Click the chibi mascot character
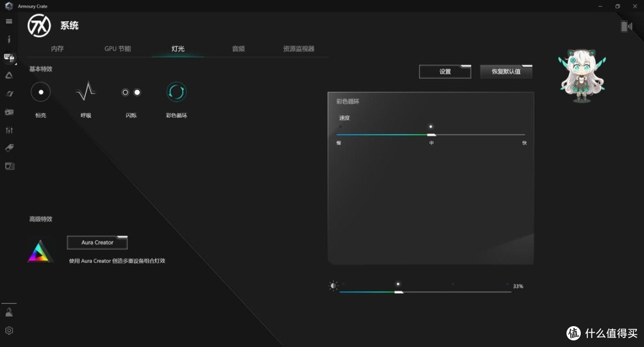 581,76
